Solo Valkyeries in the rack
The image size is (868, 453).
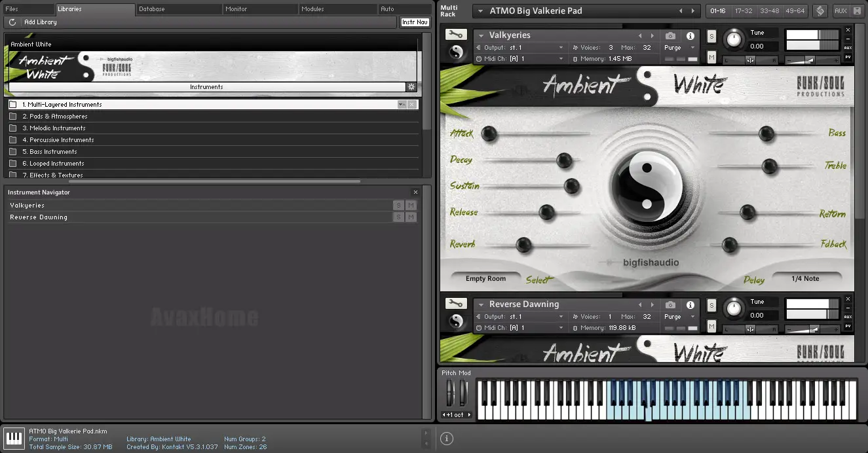coord(711,37)
